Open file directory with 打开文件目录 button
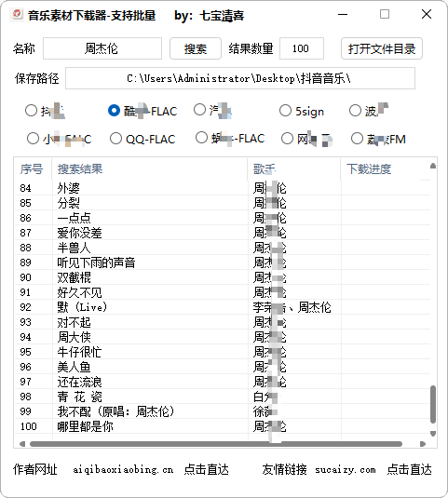This screenshot has height=498, width=448. click(382, 48)
